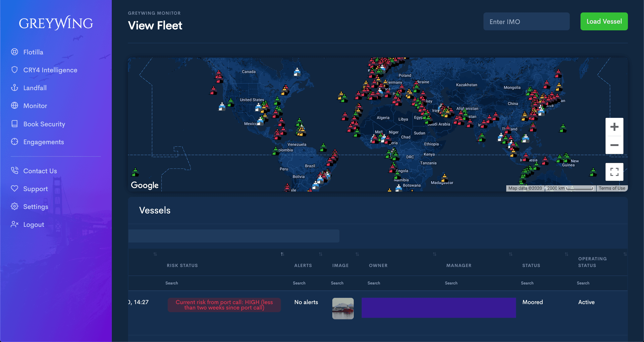Click the 'No alerts' cell
644x342 pixels.
pyautogui.click(x=306, y=302)
